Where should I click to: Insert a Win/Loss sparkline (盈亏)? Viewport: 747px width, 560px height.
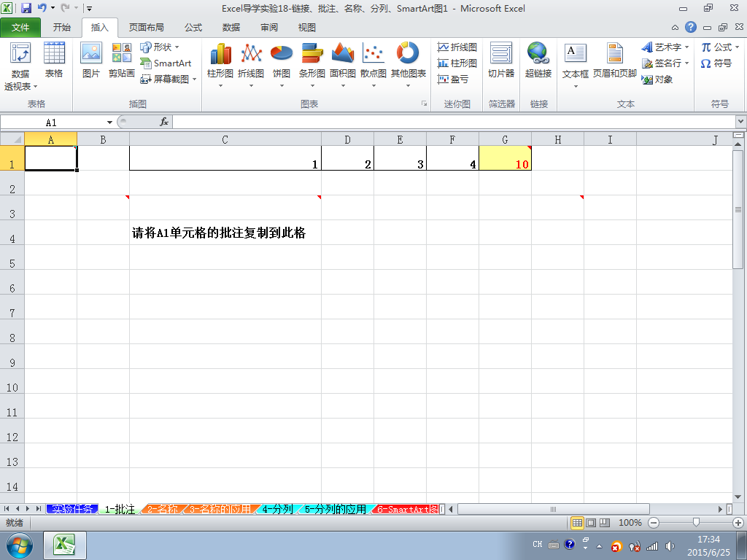click(453, 79)
